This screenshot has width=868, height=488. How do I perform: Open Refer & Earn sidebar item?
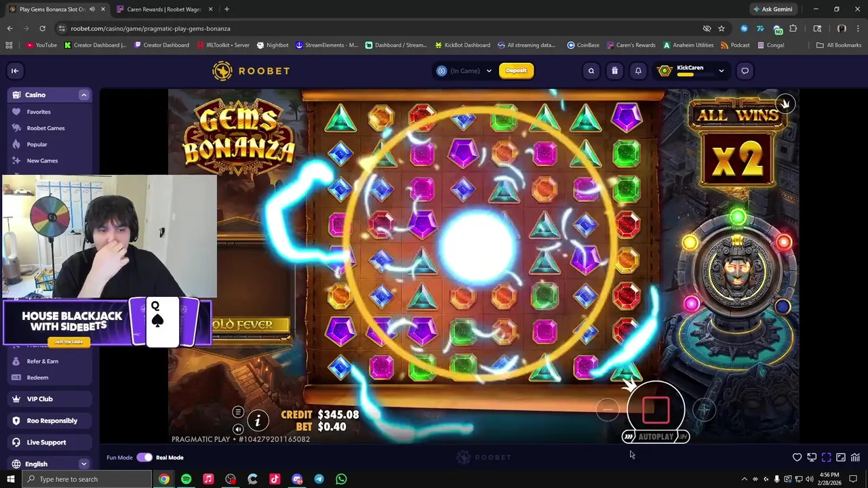[42, 361]
